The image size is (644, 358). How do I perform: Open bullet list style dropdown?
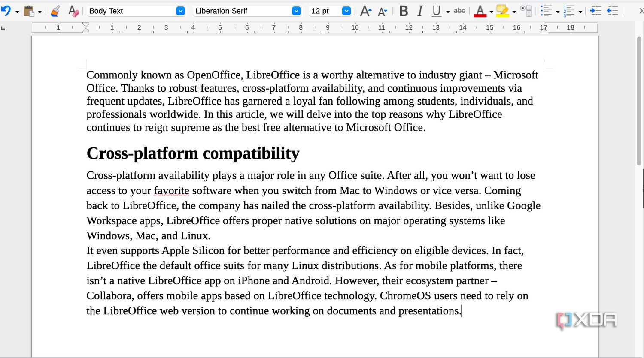[x=558, y=12]
